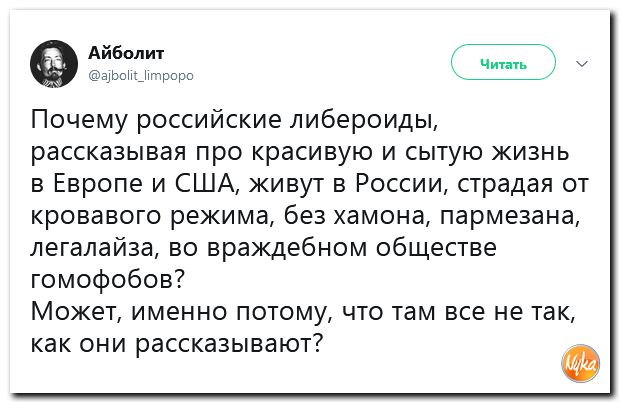The width and height of the screenshot is (621, 404).
Task: Select the word либероиды in the tweet
Action: click(365, 120)
